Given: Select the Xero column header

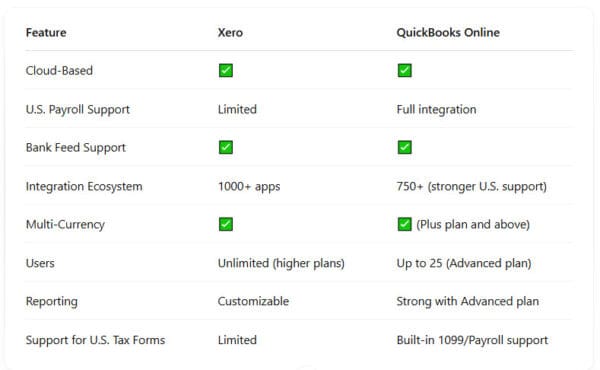Looking at the screenshot, I should coord(230,33).
